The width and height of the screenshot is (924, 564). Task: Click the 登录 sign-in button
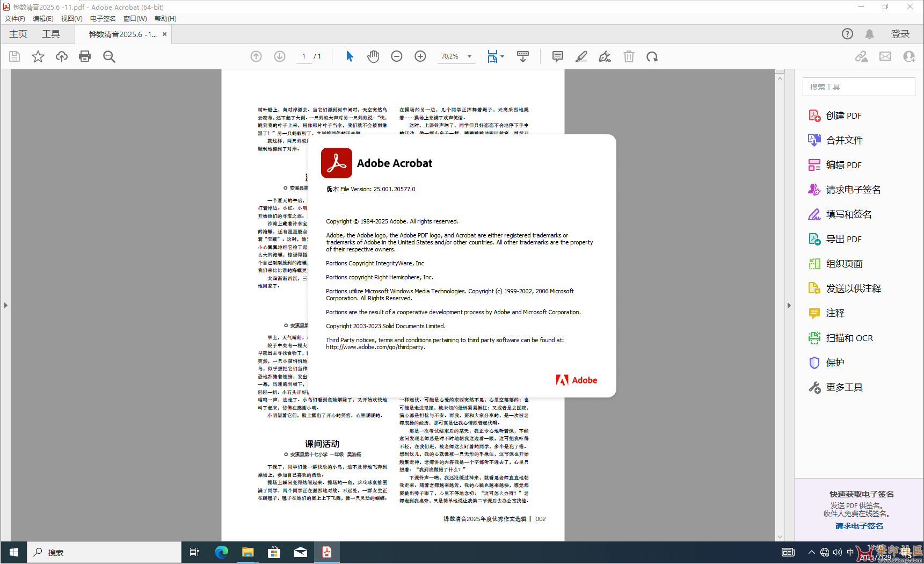[900, 34]
